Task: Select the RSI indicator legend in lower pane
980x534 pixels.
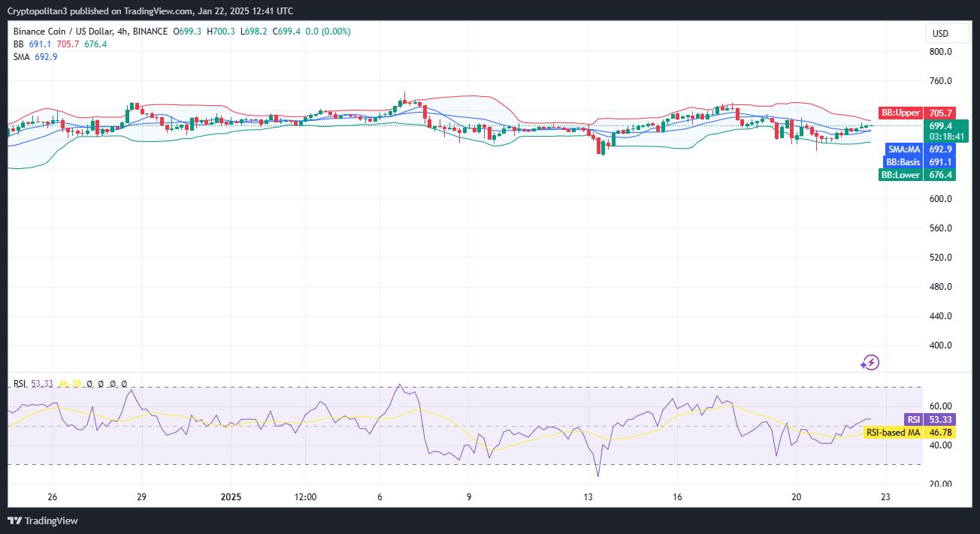Action: click(20, 384)
